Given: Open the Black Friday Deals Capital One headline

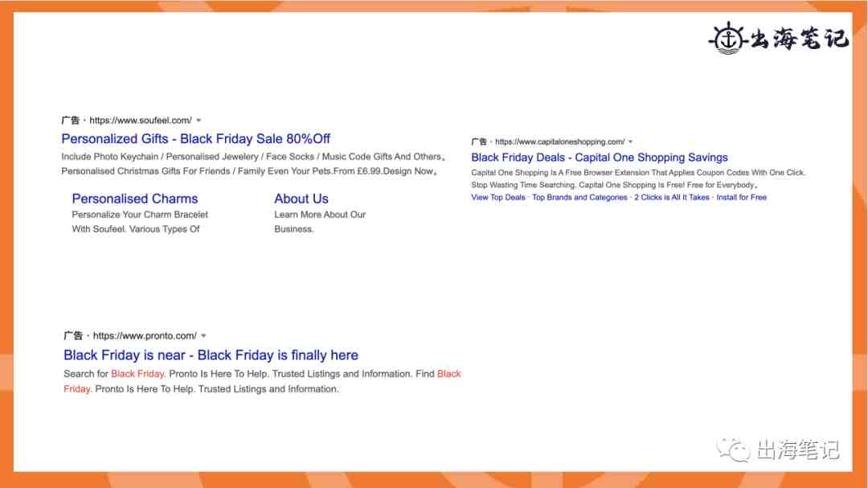Looking at the screenshot, I should click(599, 158).
